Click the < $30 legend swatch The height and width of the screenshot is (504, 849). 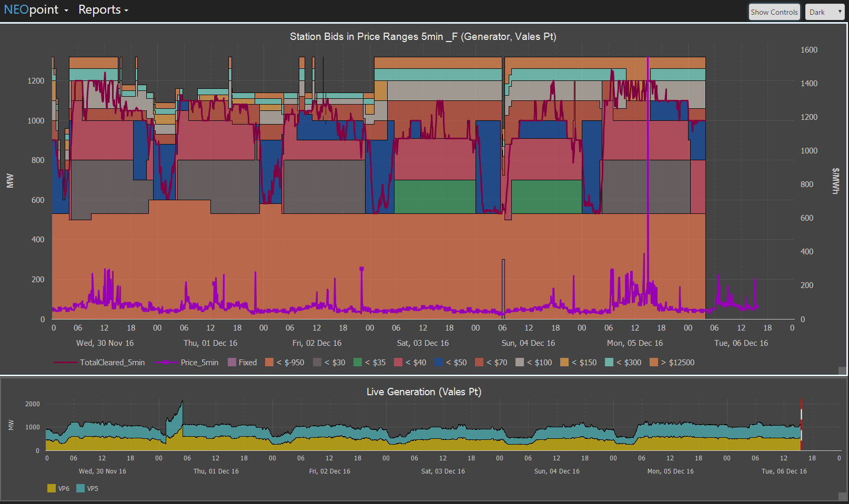click(x=317, y=363)
